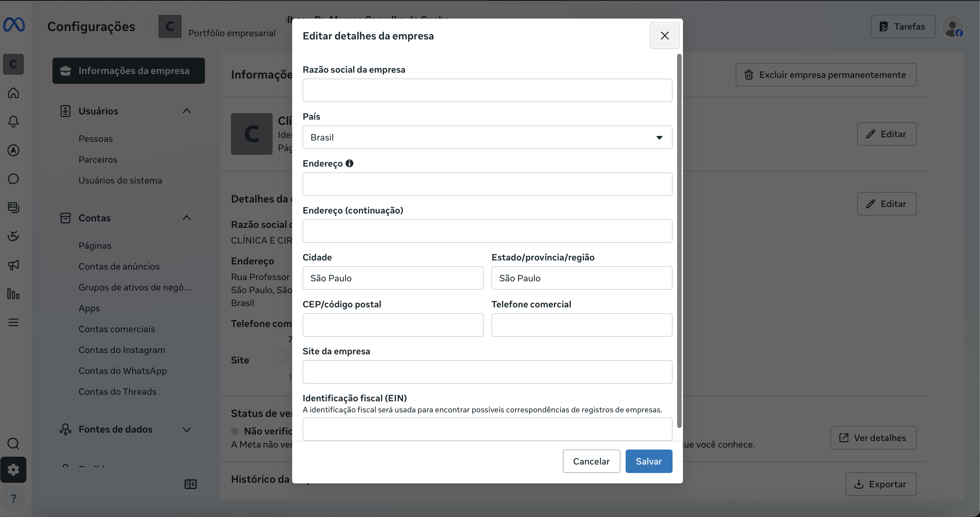Click the Razão social da empresa field
980x517 pixels.
(487, 90)
